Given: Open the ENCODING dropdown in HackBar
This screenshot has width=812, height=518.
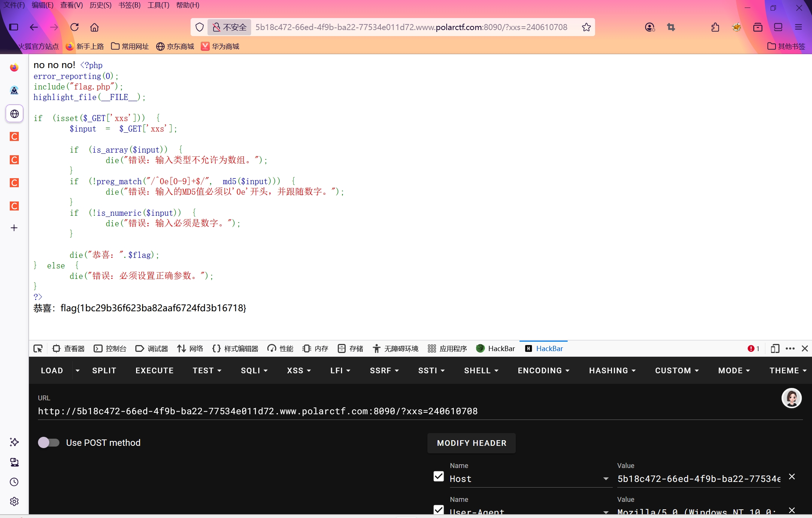Looking at the screenshot, I should click(x=543, y=371).
